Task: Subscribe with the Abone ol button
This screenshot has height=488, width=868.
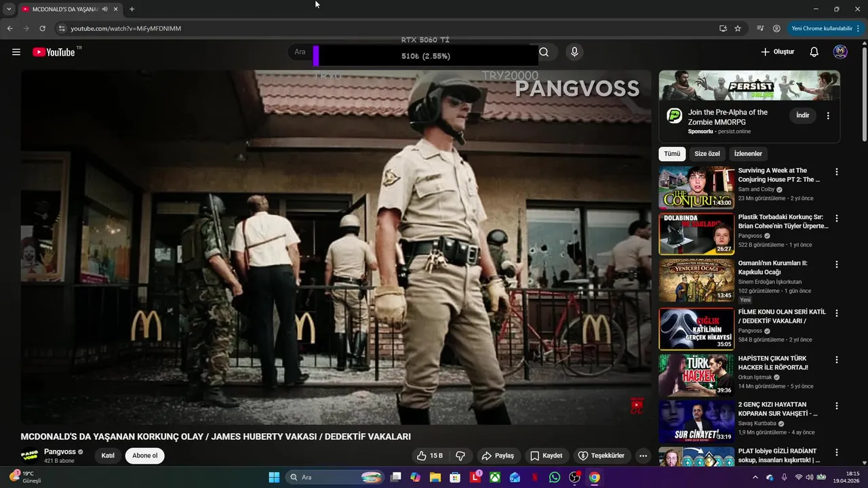Action: tap(144, 455)
